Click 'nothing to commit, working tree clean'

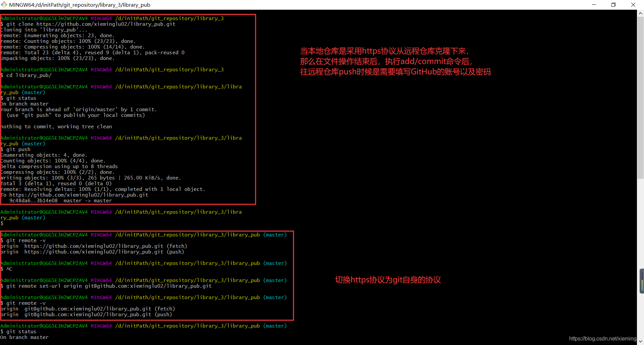tap(56, 127)
